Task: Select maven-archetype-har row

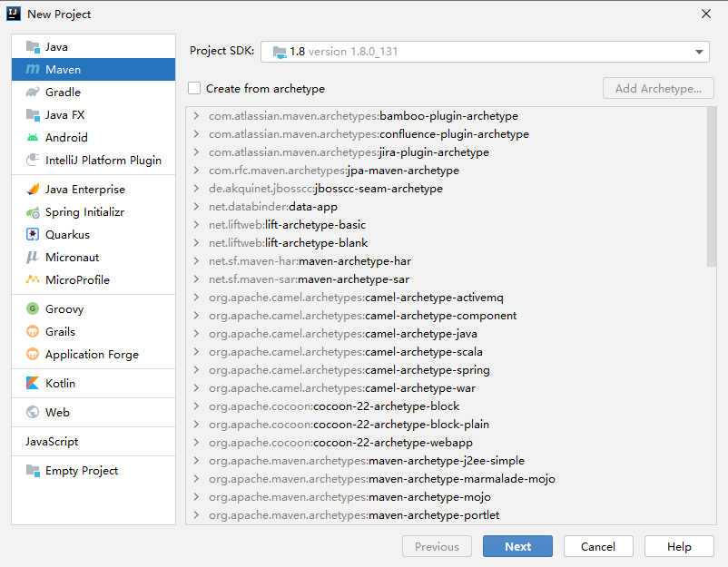Action: coord(447,260)
